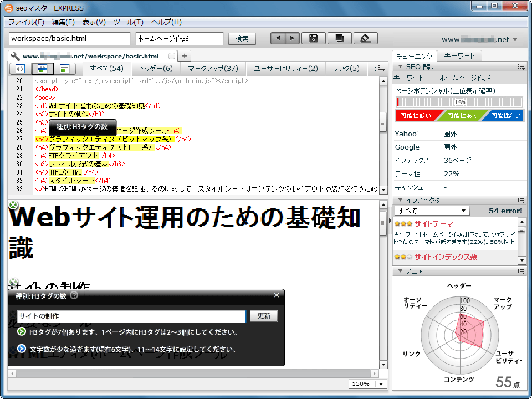This screenshot has height=399, width=532.
Task: Click the preview horizontal scroll right arrow
Action: [x=374, y=374]
